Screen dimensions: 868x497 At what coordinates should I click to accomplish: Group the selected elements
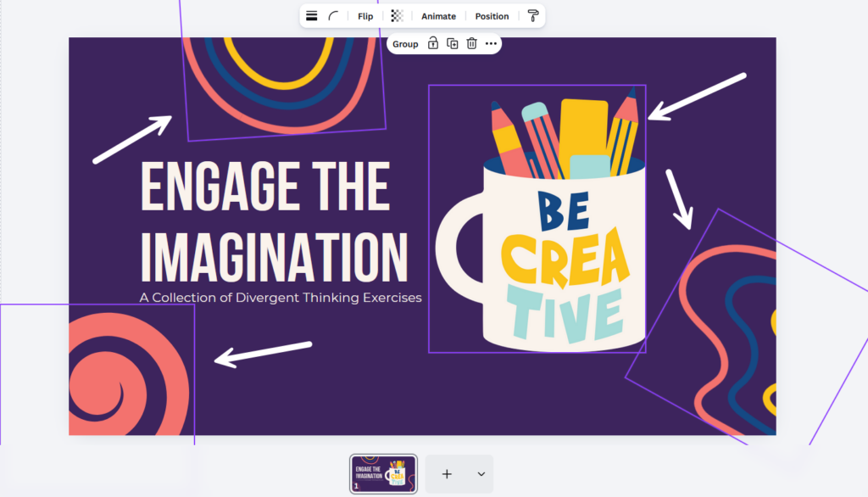pyautogui.click(x=405, y=44)
